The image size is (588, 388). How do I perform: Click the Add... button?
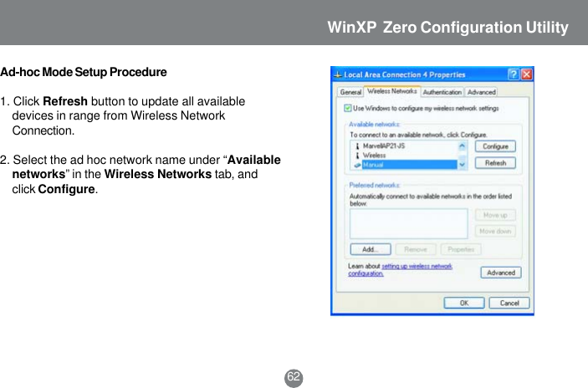(371, 249)
